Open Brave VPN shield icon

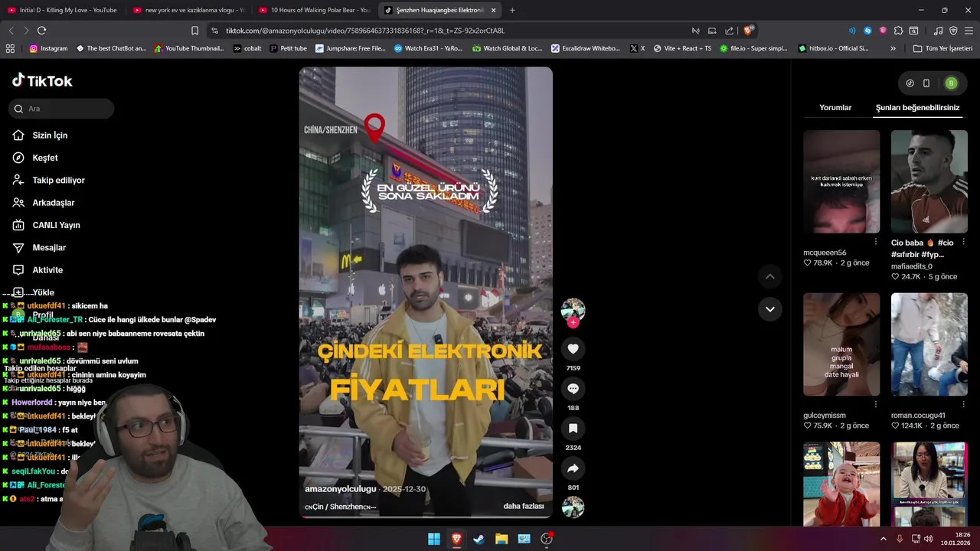click(x=953, y=31)
